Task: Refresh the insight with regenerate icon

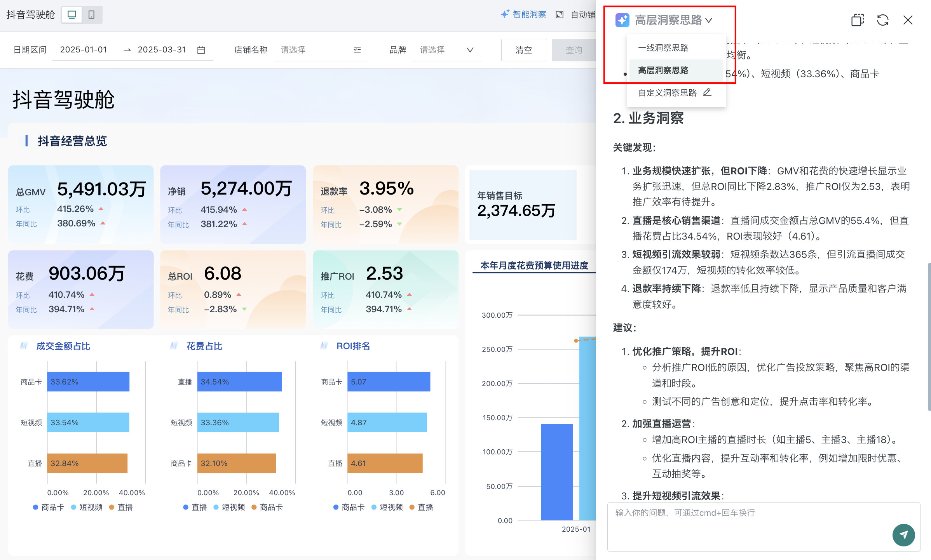Action: [x=882, y=20]
